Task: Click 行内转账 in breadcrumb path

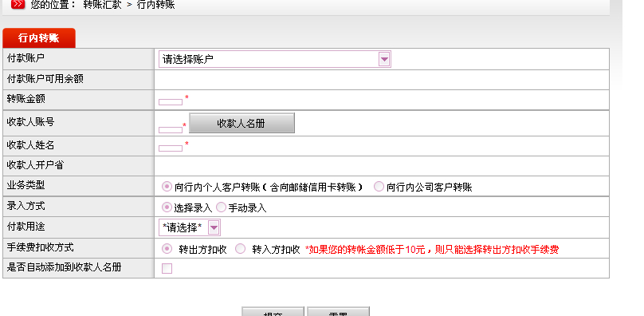Action: [155, 5]
